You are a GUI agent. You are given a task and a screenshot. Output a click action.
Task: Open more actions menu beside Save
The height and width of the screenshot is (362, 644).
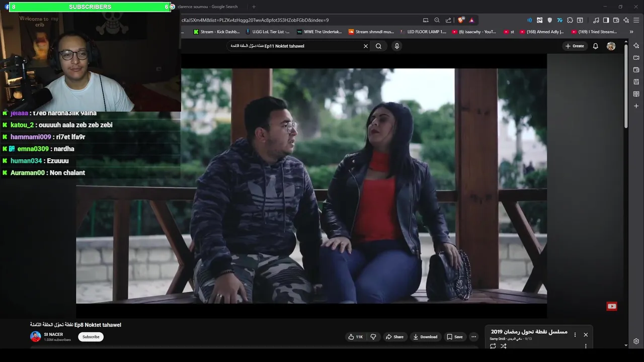point(473,337)
